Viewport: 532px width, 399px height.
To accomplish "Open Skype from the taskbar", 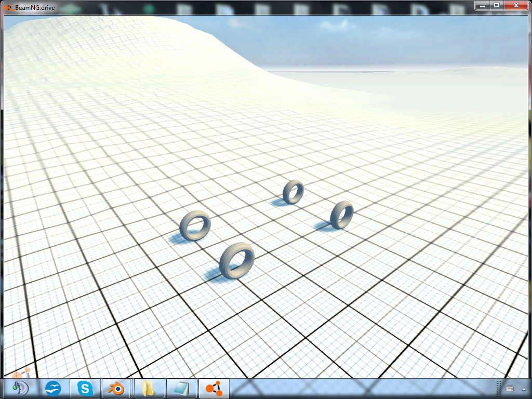I will point(85,389).
